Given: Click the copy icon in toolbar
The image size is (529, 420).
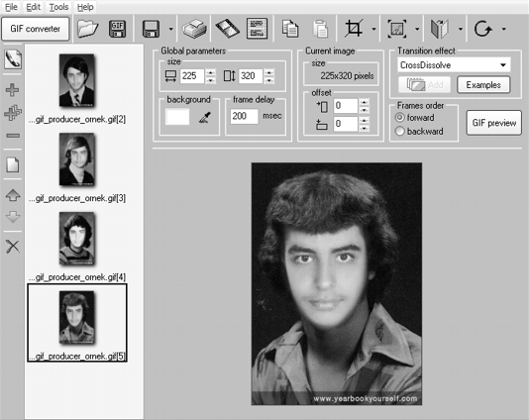Looking at the screenshot, I should [290, 29].
